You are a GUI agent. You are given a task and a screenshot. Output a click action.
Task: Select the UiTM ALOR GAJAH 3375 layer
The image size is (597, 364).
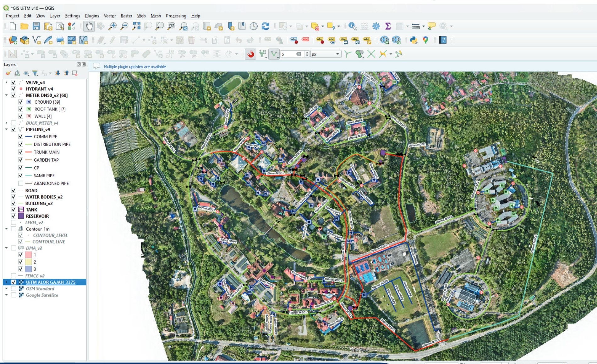point(51,282)
